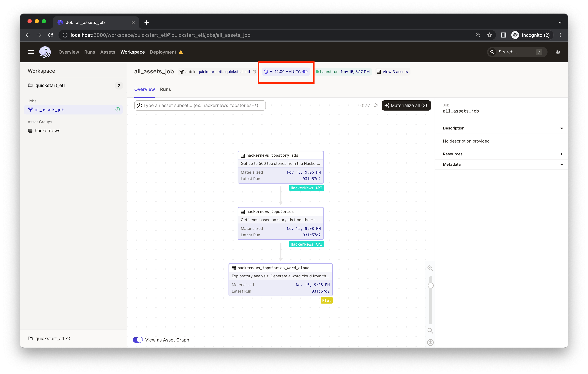
Task: Click the asset subset input field
Action: (x=200, y=105)
